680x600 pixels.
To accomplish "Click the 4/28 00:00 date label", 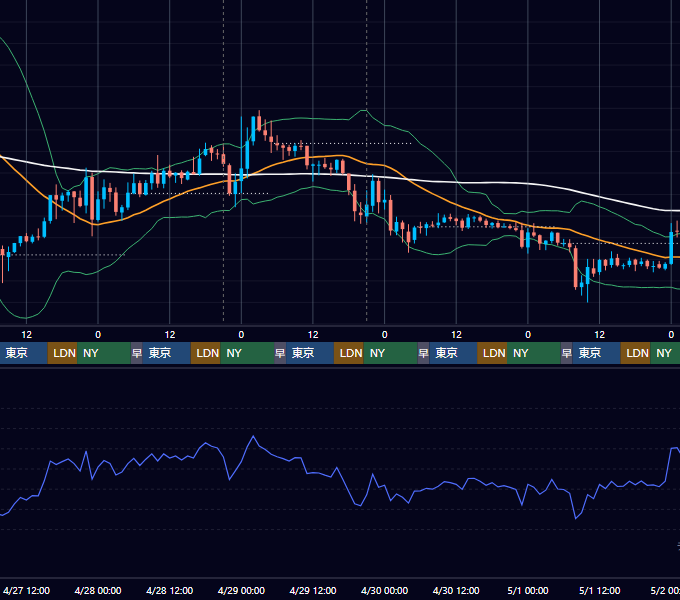I will pyautogui.click(x=98, y=590).
